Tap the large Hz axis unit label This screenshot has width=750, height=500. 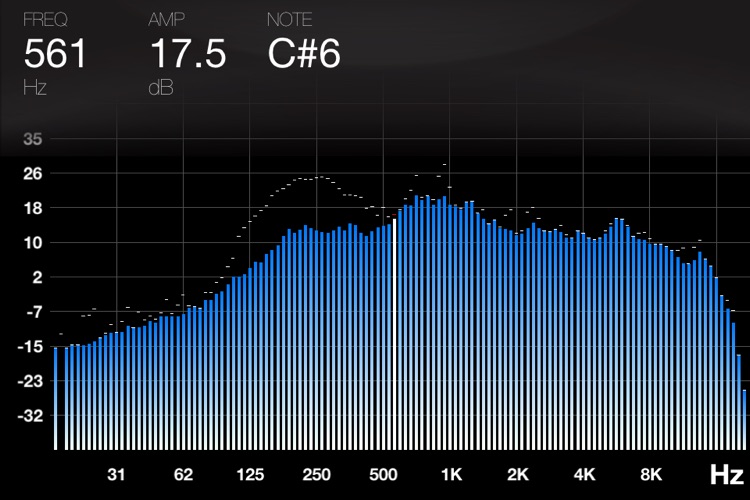click(x=727, y=475)
